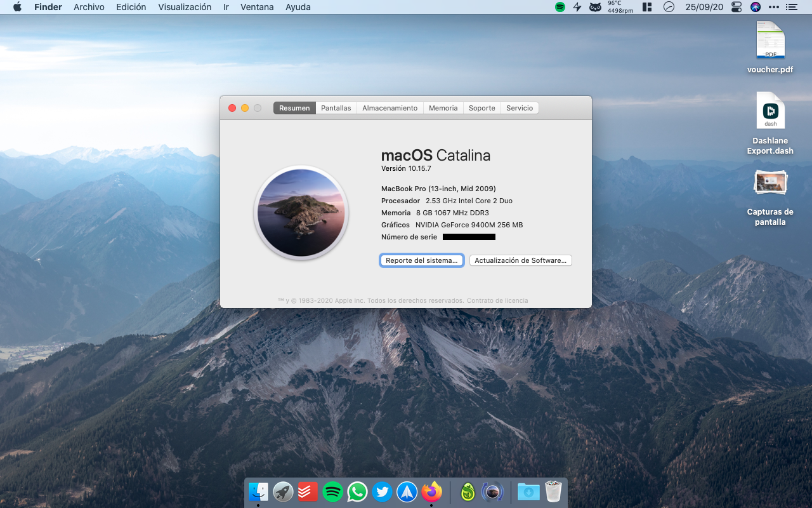
Task: Click Actualización de Software button
Action: 521,260
